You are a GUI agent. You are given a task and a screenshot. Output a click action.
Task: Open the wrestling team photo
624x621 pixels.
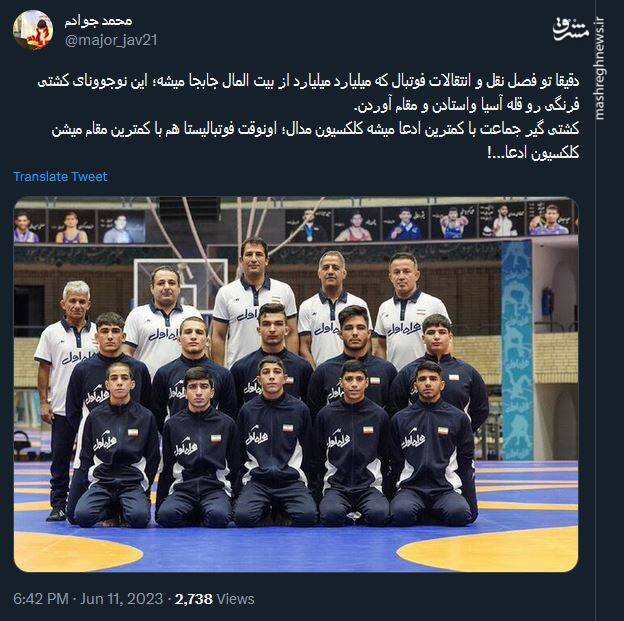[x=296, y=384]
